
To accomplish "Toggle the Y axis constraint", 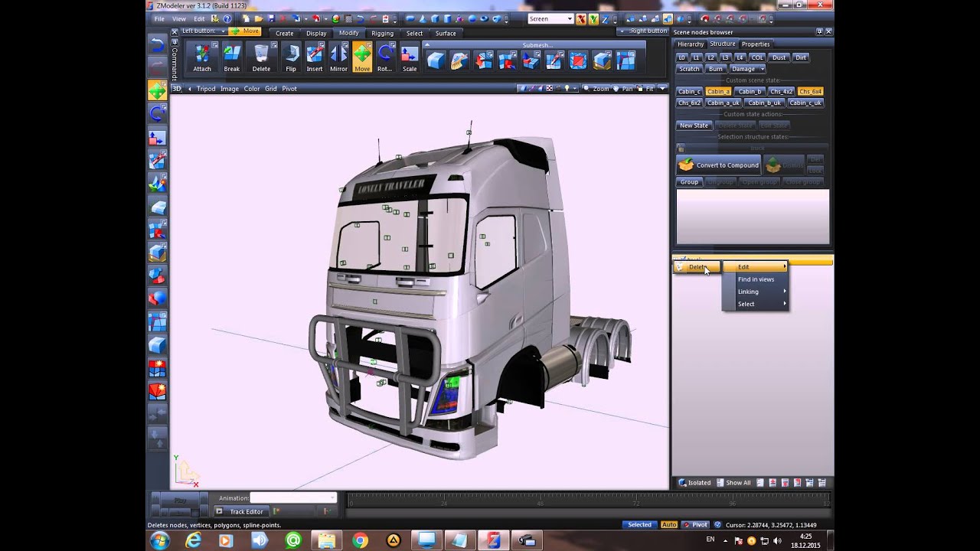I will [x=593, y=18].
